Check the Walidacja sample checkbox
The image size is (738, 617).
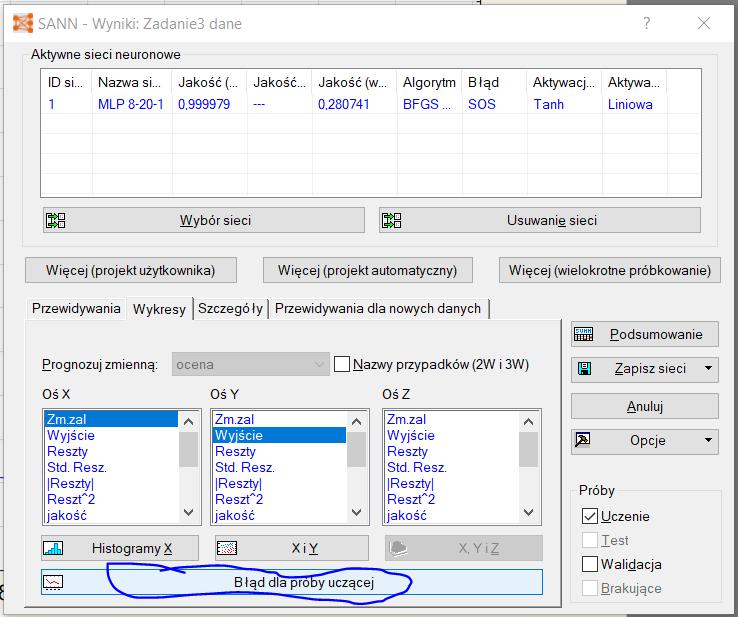pyautogui.click(x=590, y=564)
